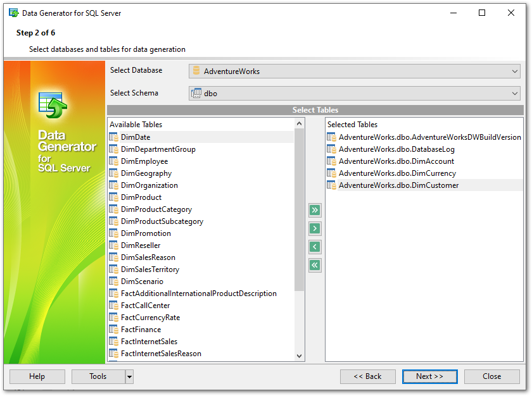
Task: Select AdventureWorks.dbo.DimCurrency in Selected Tables
Action: point(424,173)
